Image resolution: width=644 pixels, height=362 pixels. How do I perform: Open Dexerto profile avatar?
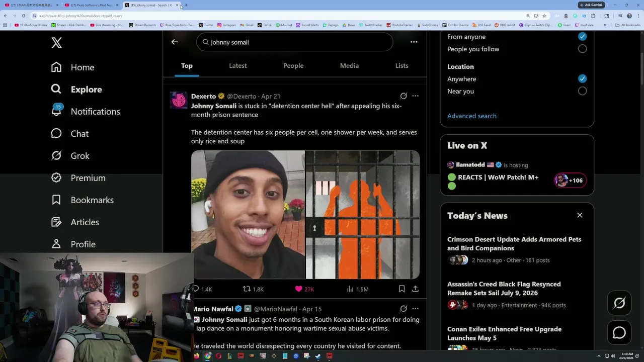click(179, 100)
